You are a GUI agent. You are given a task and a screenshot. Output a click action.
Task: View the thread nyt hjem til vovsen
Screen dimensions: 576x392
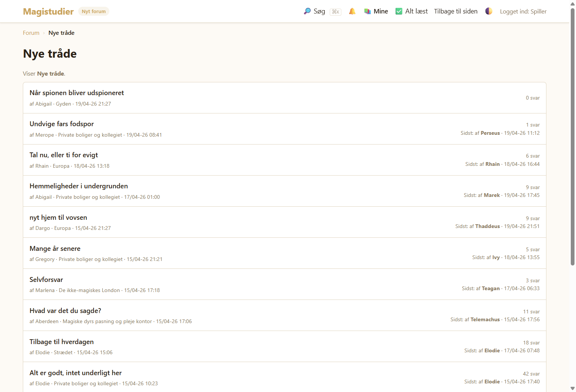[x=58, y=218]
